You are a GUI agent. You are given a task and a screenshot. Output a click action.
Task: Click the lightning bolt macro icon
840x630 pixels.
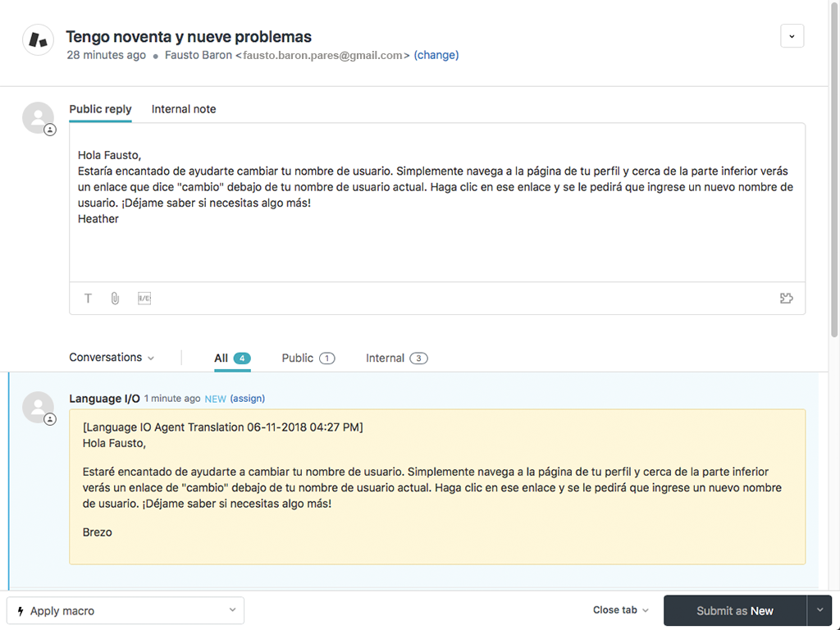point(21,611)
